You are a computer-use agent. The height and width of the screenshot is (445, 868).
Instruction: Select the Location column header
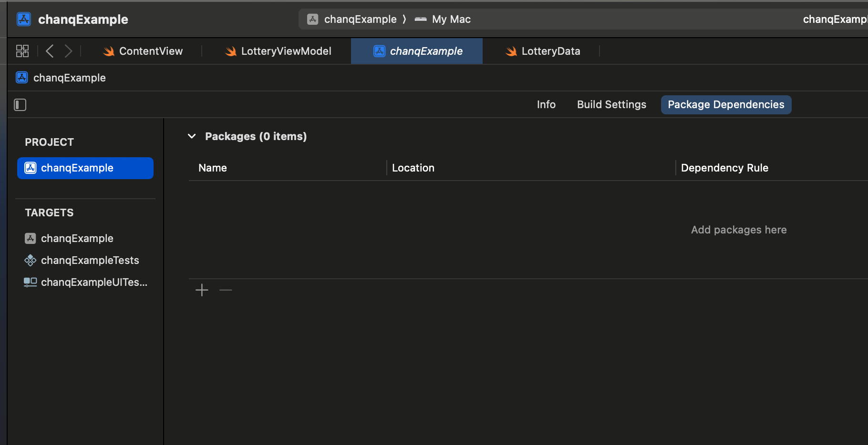point(413,168)
